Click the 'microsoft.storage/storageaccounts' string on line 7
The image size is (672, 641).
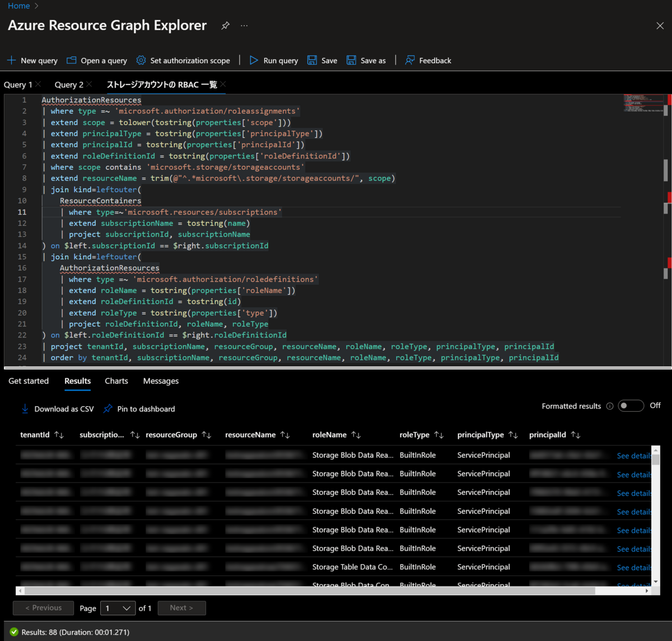tap(226, 167)
